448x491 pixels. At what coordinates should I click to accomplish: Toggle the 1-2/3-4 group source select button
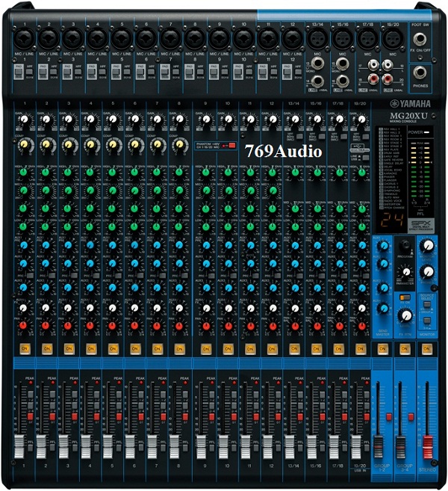click(426, 321)
